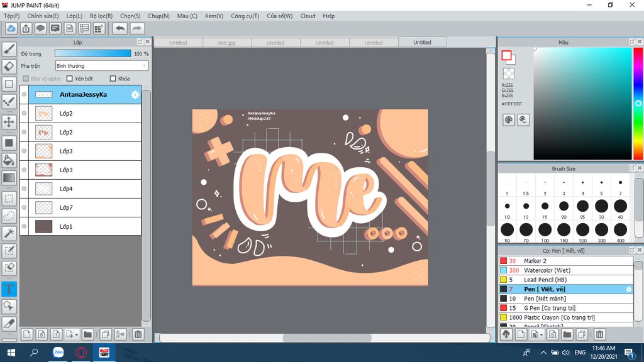This screenshot has width=644, height=362.
Task: Toggle the Khóa checkbox
Action: pyautogui.click(x=113, y=79)
